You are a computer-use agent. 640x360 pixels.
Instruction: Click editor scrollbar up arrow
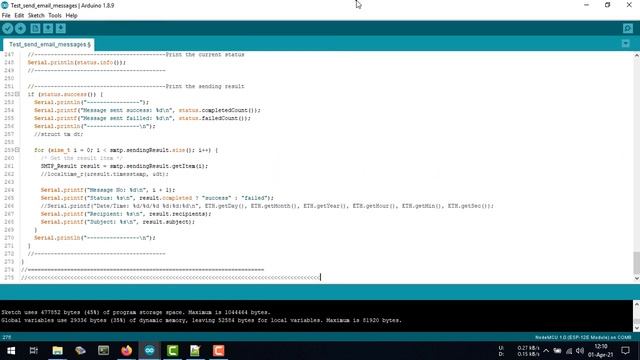click(x=636, y=55)
